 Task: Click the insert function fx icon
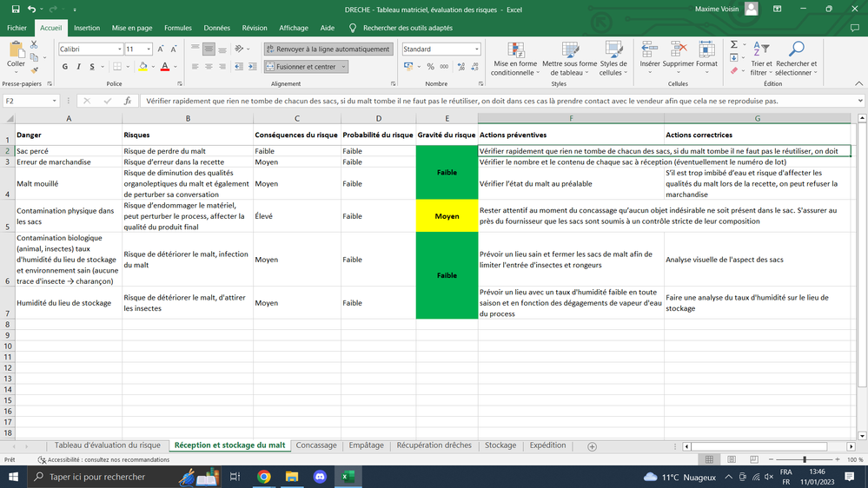(x=128, y=101)
